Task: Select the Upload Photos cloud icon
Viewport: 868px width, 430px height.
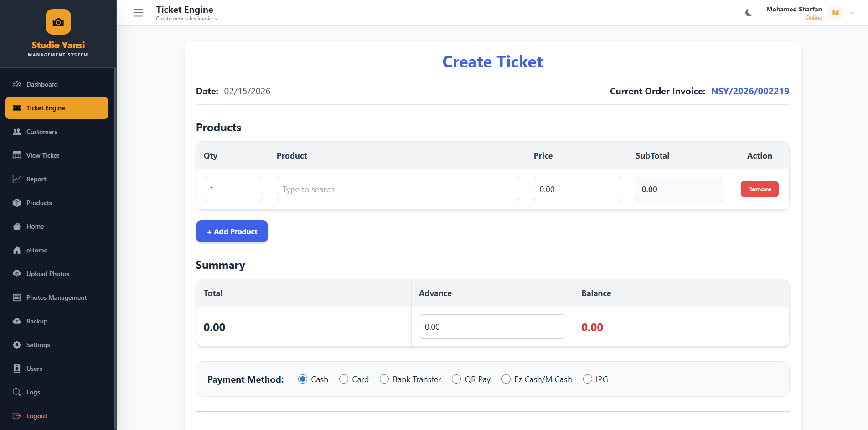Action: (17, 274)
